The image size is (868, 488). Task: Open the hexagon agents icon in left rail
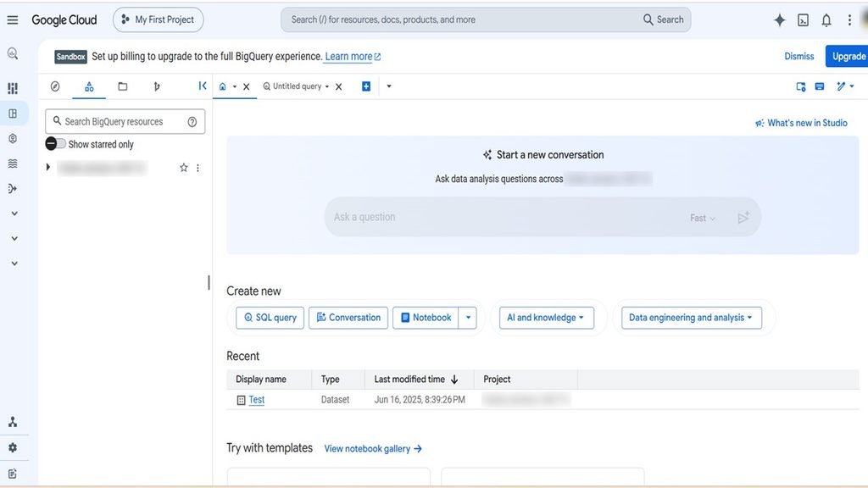(13, 138)
